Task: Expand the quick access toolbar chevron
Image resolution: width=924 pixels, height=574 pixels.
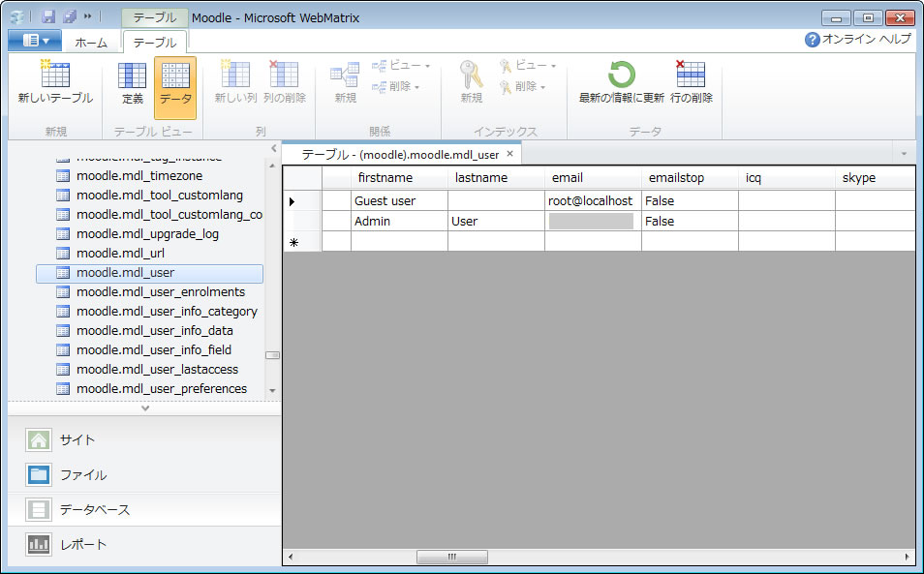Action: [x=88, y=17]
